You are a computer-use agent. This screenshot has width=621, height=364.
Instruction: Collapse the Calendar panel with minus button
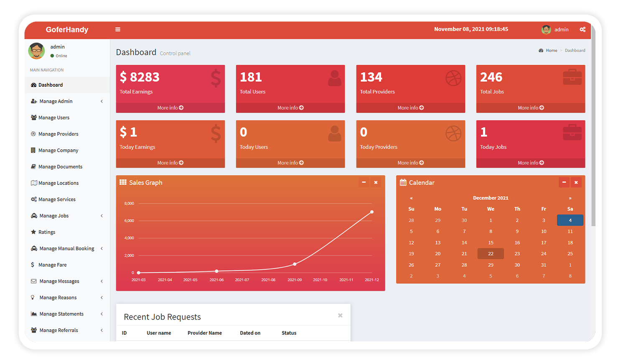(x=564, y=182)
